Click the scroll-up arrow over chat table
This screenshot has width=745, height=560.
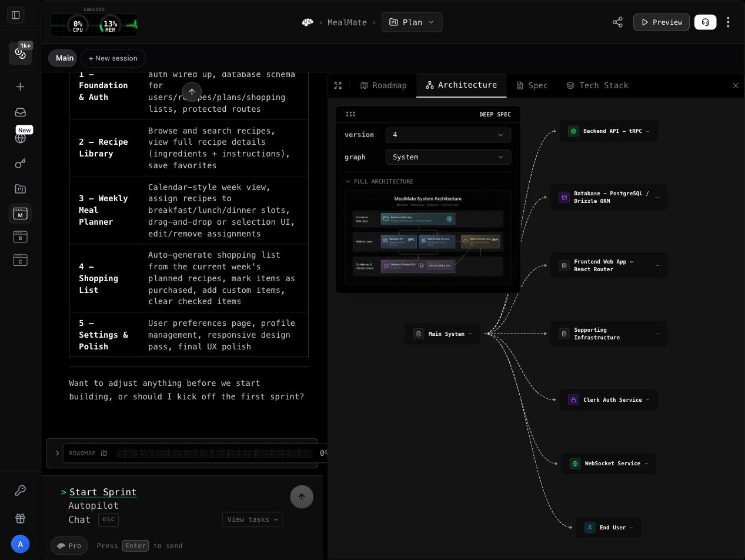(192, 92)
